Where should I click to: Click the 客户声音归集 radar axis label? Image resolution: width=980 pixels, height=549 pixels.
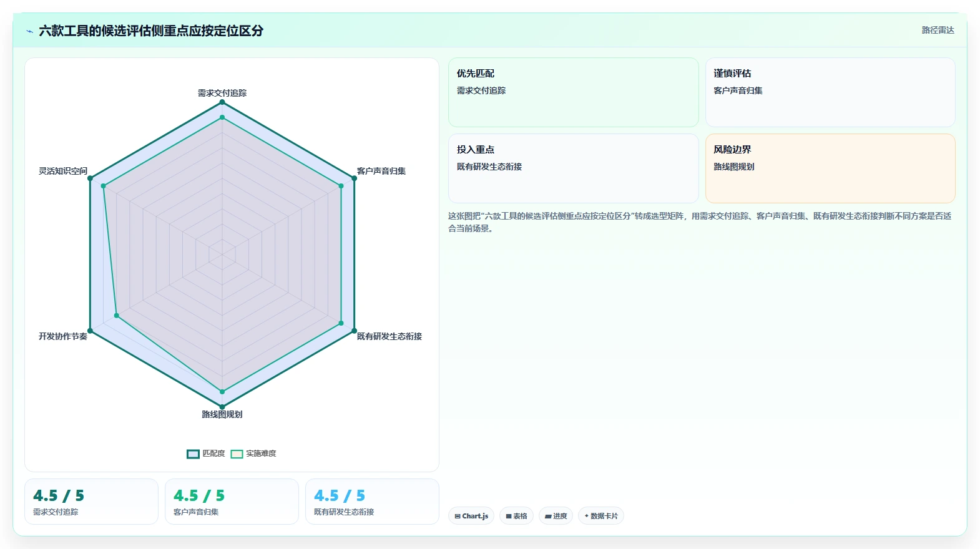[x=381, y=171]
